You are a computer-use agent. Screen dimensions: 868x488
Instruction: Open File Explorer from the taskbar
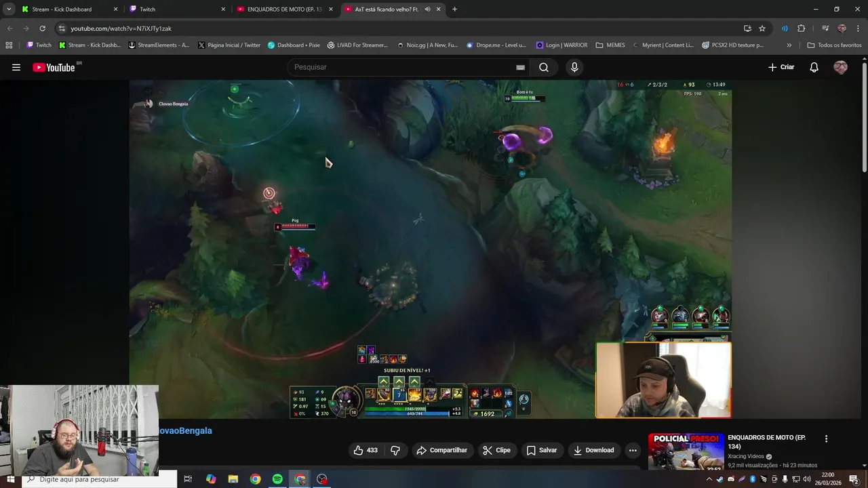click(233, 479)
